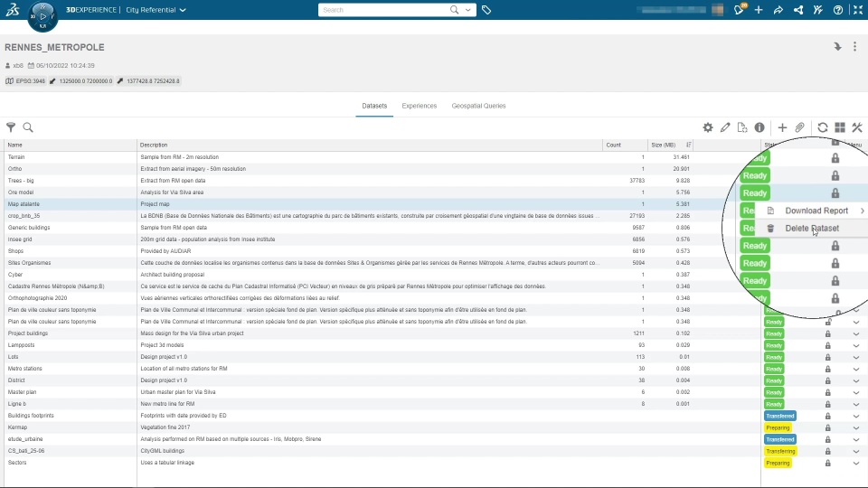868x488 pixels.
Task: Click the dataset list search icon
Action: point(28,127)
